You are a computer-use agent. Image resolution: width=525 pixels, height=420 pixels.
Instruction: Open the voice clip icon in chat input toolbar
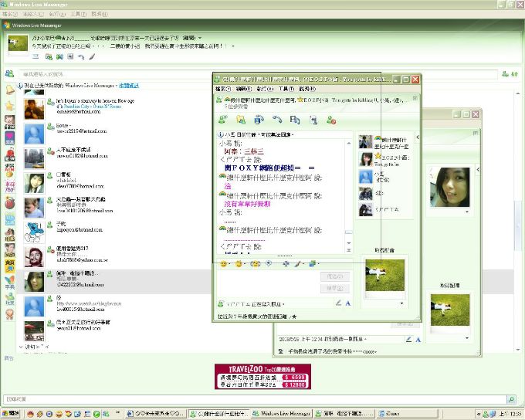click(x=269, y=264)
